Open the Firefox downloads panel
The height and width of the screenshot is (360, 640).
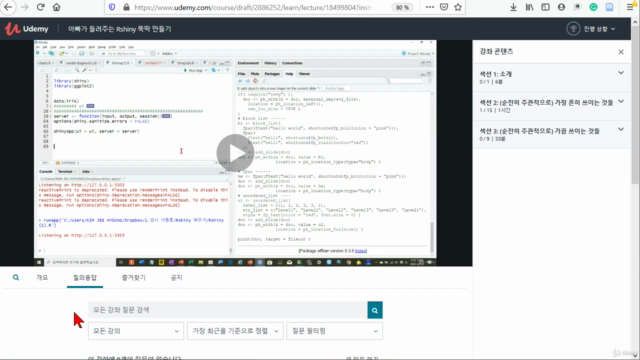click(513, 7)
